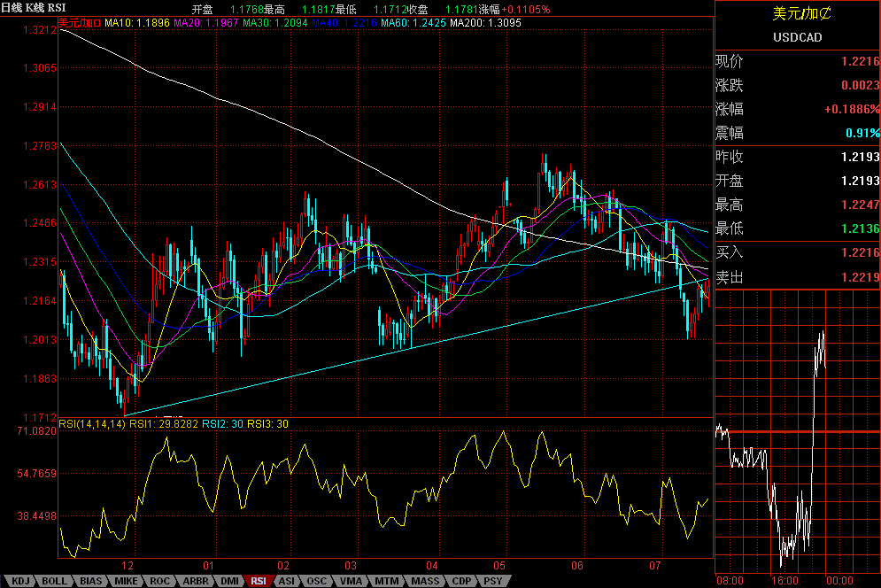Click the 买入 price 1.2216
Screen dimensions: 881x588
click(x=861, y=253)
